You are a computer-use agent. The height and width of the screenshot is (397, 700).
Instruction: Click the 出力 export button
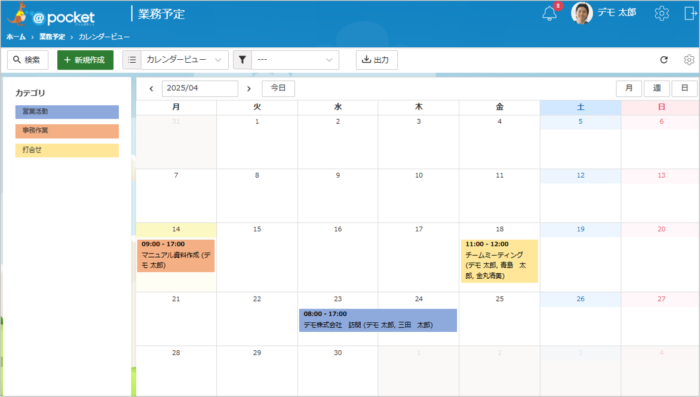pyautogui.click(x=376, y=60)
